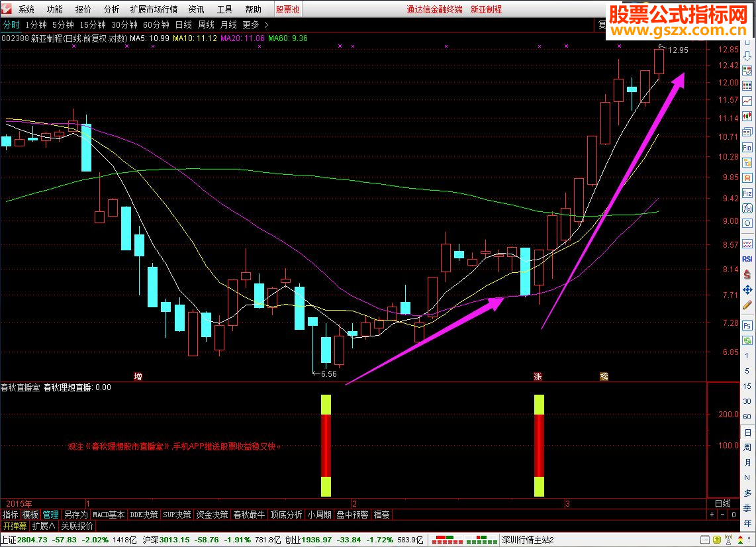Click the red-green market breadth bars indicator
Screen dimensions: 756x547
click(x=465, y=540)
